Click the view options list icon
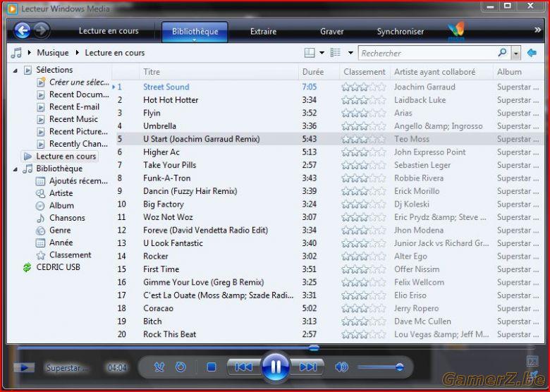This screenshot has height=392, width=550. [336, 53]
